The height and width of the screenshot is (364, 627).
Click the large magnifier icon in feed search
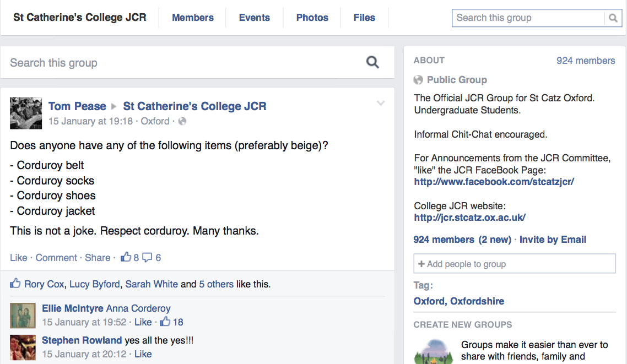tap(372, 62)
